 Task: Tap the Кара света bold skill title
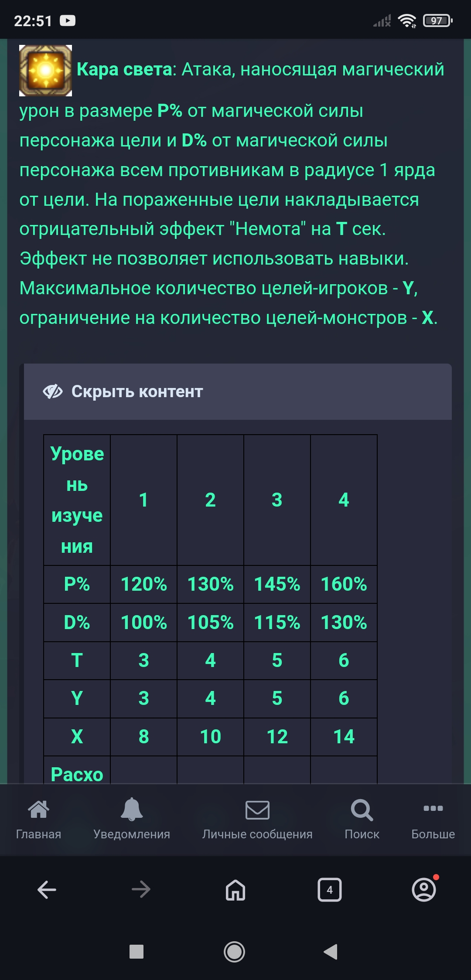tap(125, 70)
